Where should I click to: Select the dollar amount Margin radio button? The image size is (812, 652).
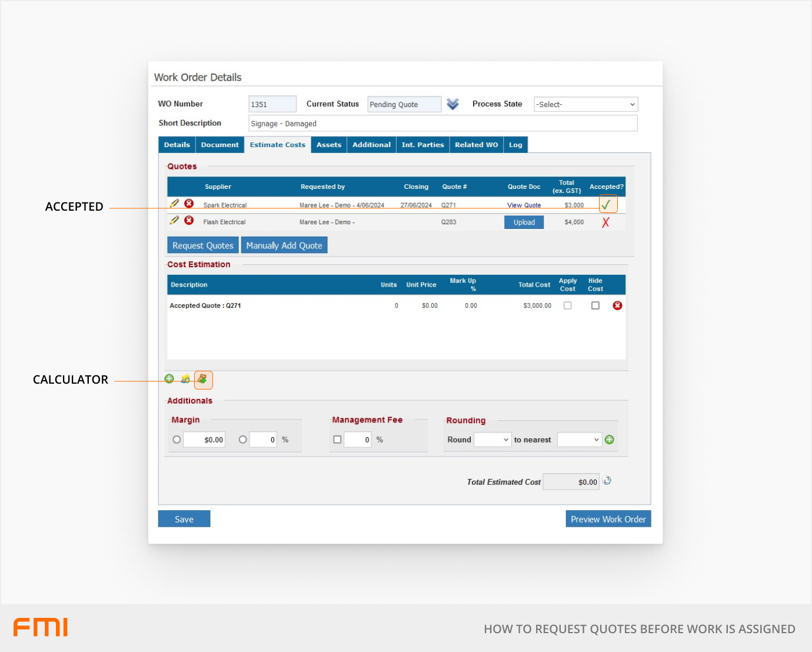[x=177, y=440]
